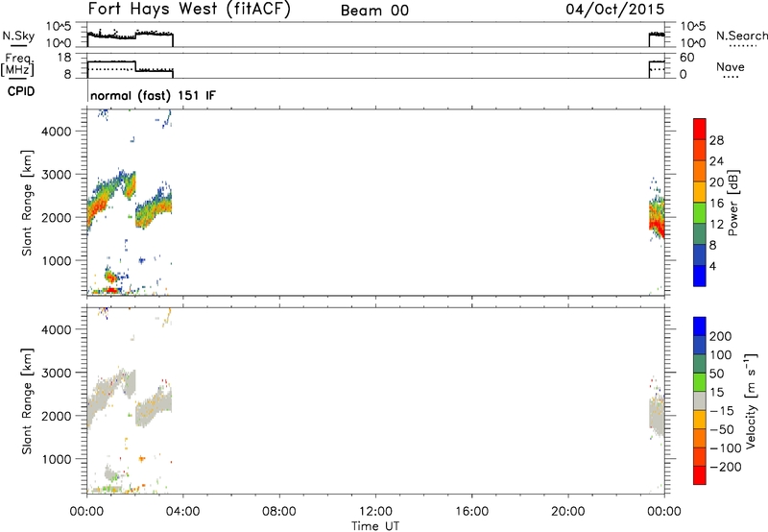The width and height of the screenshot is (768, 532).
Task: Select the "Freq. [MHz]" axis label
Action: pyautogui.click(x=17, y=64)
